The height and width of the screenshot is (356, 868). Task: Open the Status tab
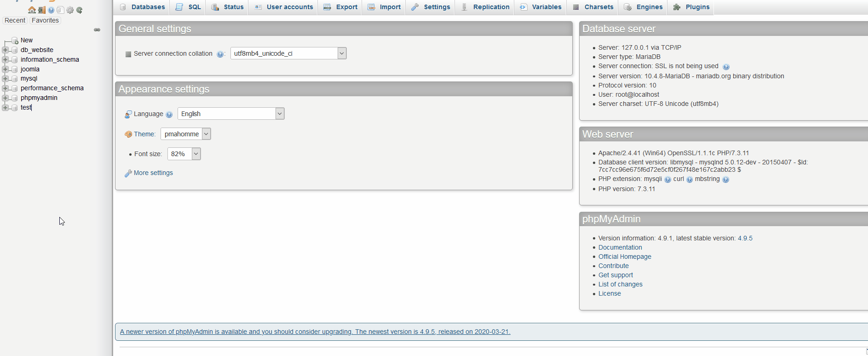[227, 7]
